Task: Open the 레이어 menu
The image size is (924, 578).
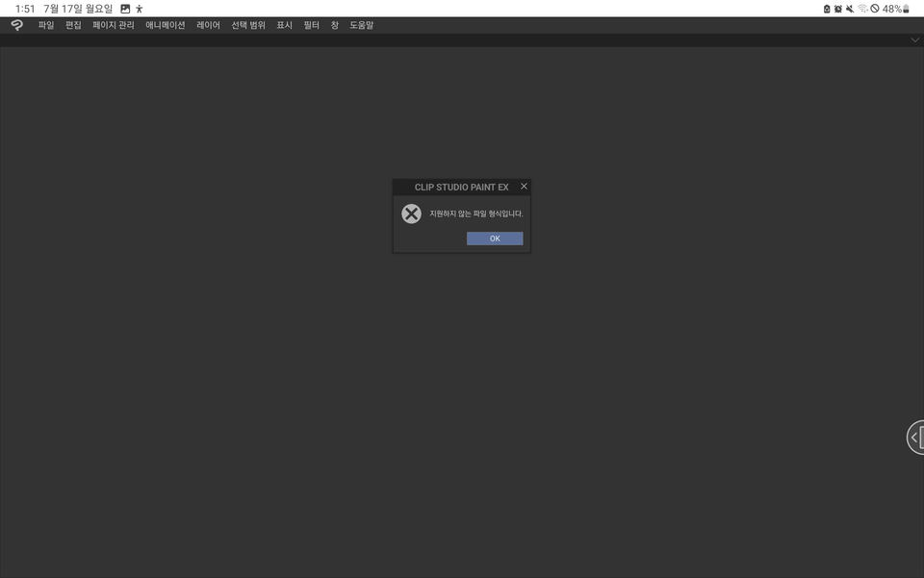Action: click(x=207, y=25)
